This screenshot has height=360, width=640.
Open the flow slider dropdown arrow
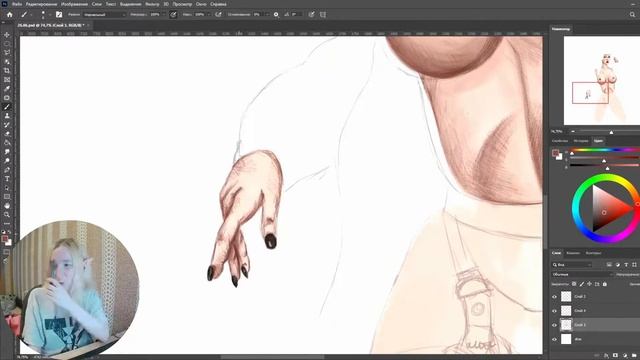tap(209, 14)
